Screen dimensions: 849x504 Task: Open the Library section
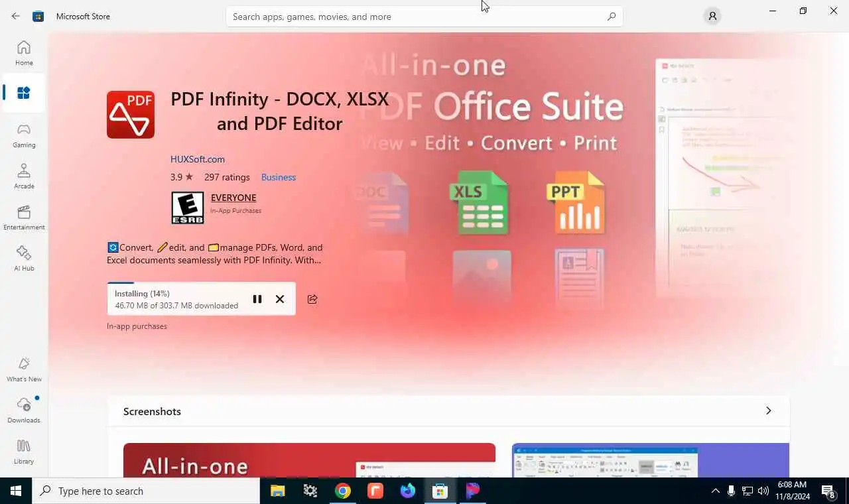coord(24,452)
